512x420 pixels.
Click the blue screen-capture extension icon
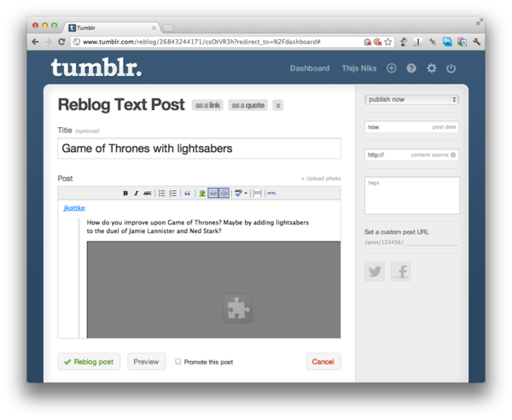(447, 42)
